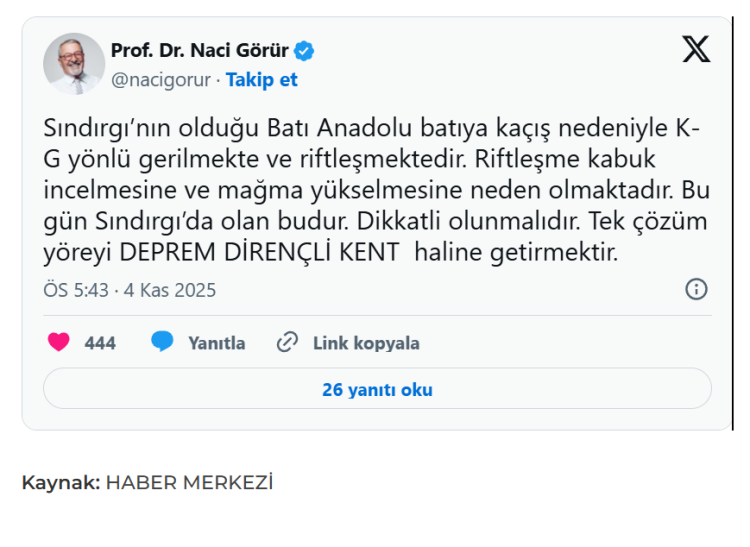The image size is (750, 547).
Task: Click the blue reply bubble icon
Action: click(162, 342)
